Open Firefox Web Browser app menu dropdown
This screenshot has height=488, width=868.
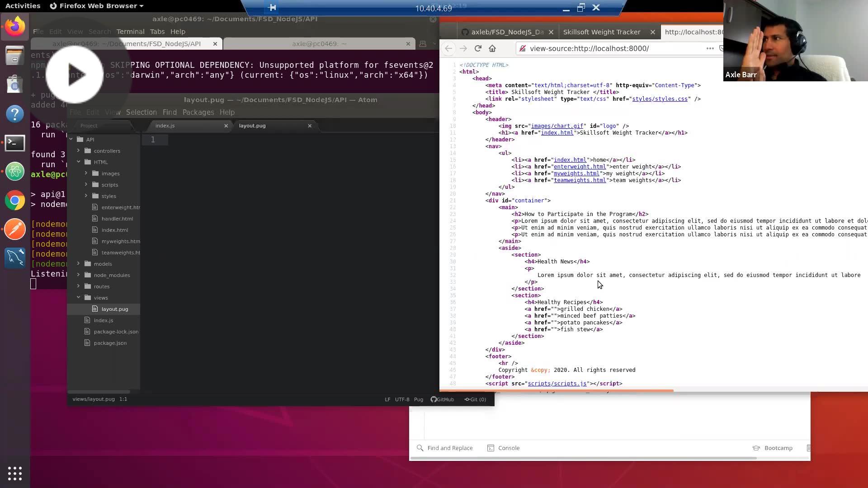coord(96,6)
